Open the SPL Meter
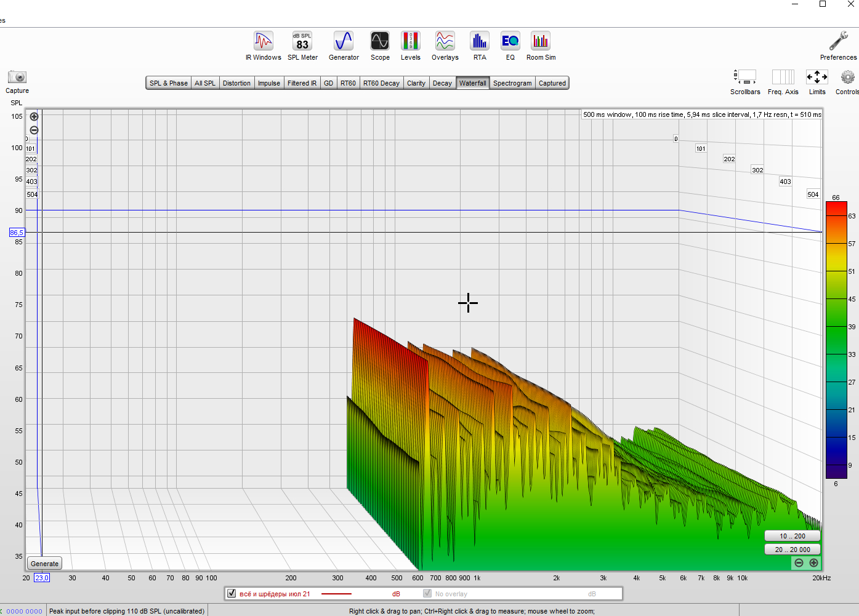Screen dimensions: 859x616 coord(302,42)
